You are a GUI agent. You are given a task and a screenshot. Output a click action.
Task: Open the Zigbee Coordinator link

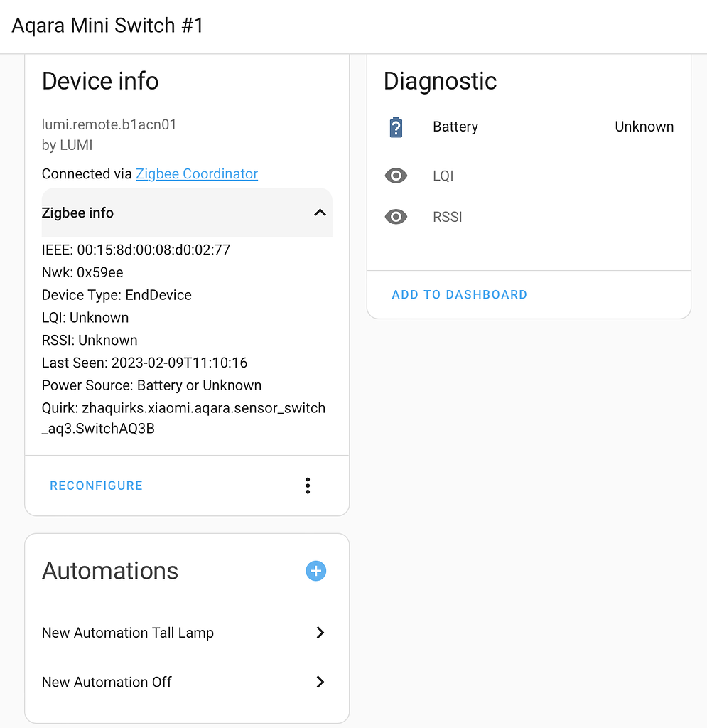tap(196, 173)
